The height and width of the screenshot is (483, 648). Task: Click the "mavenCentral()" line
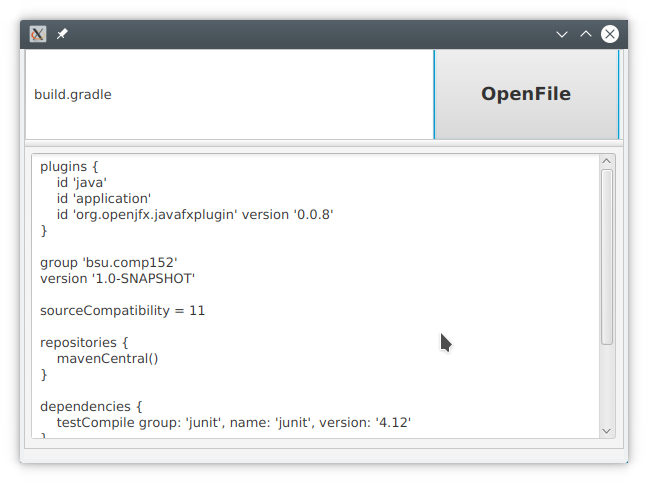click(107, 359)
